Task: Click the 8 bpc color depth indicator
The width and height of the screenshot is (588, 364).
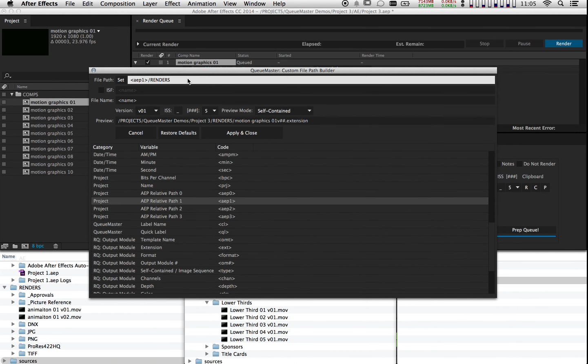Action: point(38,246)
